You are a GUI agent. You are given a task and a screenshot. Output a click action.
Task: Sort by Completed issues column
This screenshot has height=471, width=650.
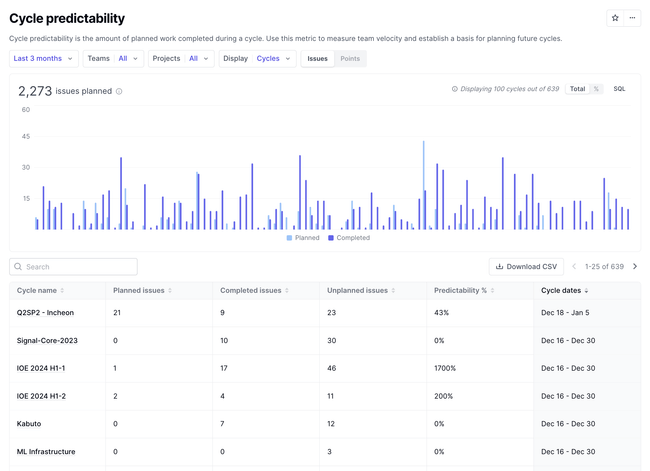click(254, 291)
